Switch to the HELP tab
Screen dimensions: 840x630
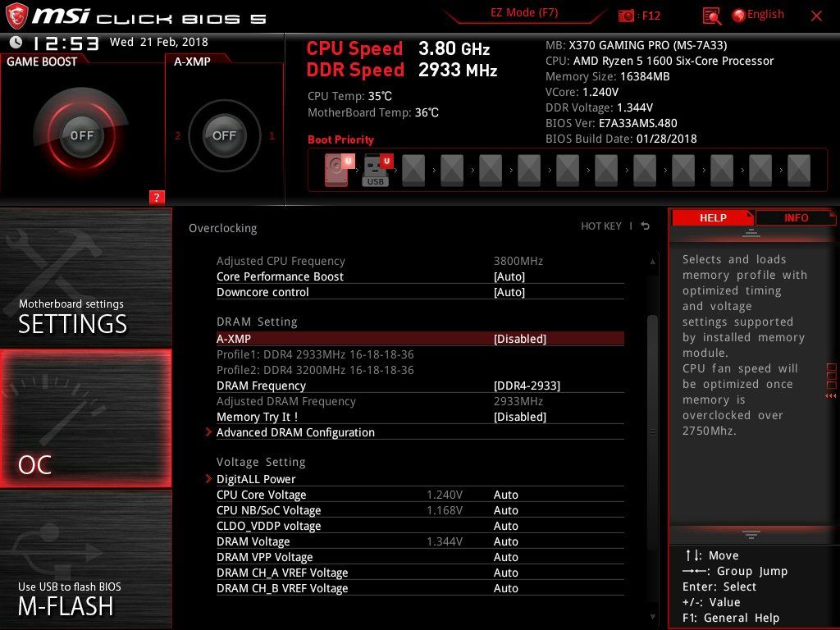[x=713, y=217]
